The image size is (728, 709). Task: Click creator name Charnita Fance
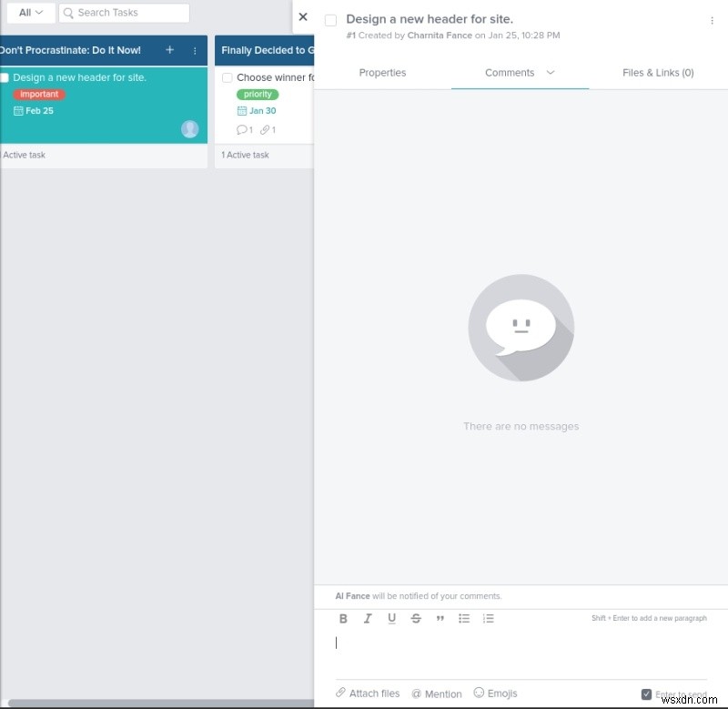pyautogui.click(x=440, y=35)
